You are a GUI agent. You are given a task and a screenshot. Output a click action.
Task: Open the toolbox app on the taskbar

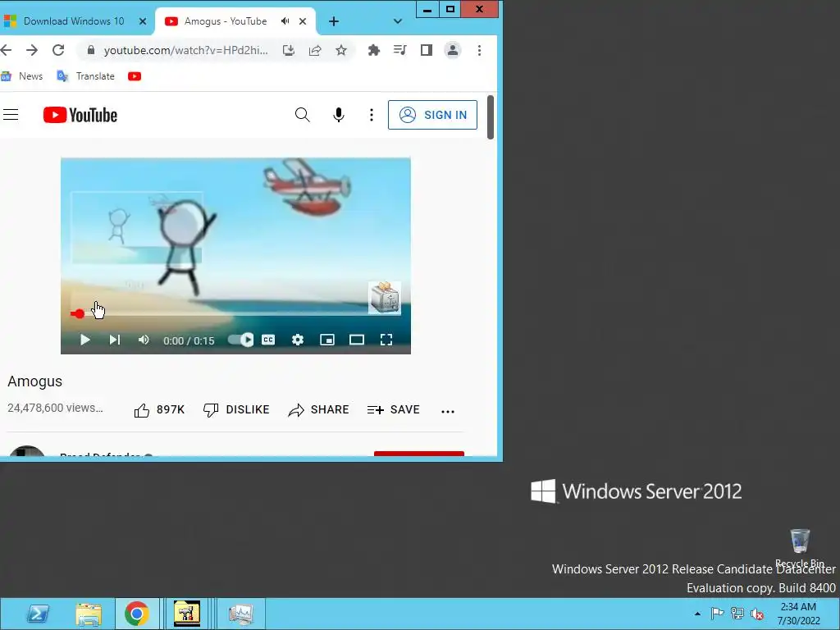point(187,614)
